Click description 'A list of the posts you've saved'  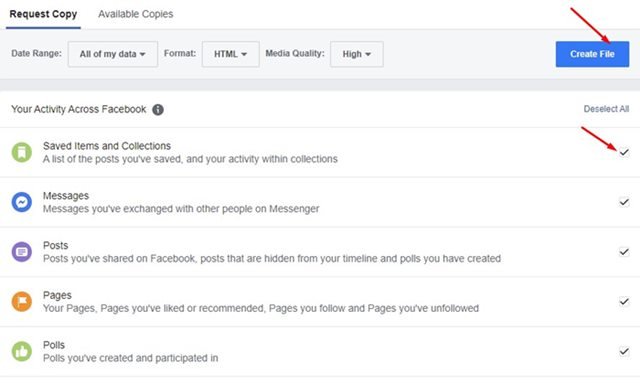pyautogui.click(x=191, y=159)
